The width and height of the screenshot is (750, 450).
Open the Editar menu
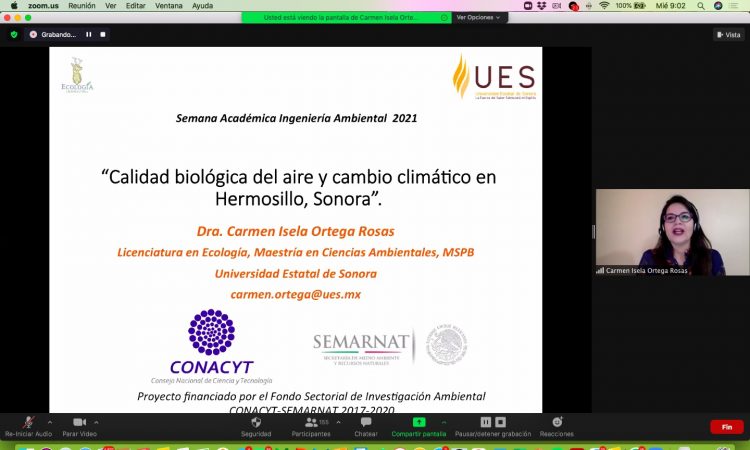coord(135,6)
